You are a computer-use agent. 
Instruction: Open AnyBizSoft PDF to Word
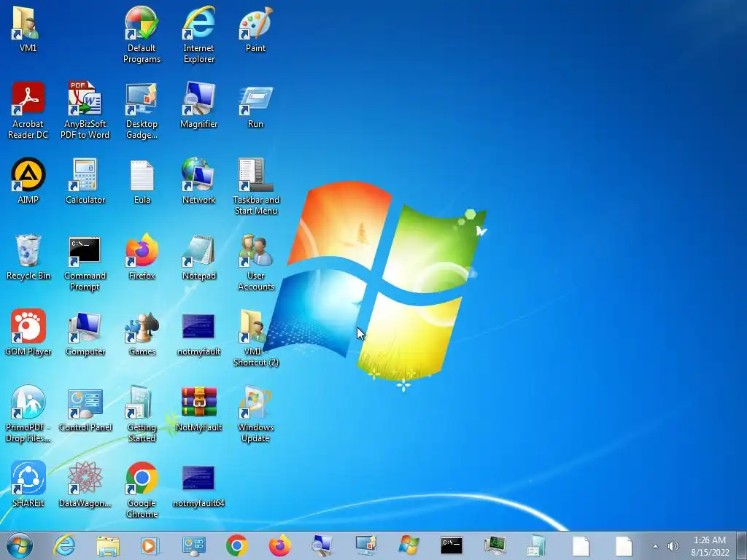[85, 111]
